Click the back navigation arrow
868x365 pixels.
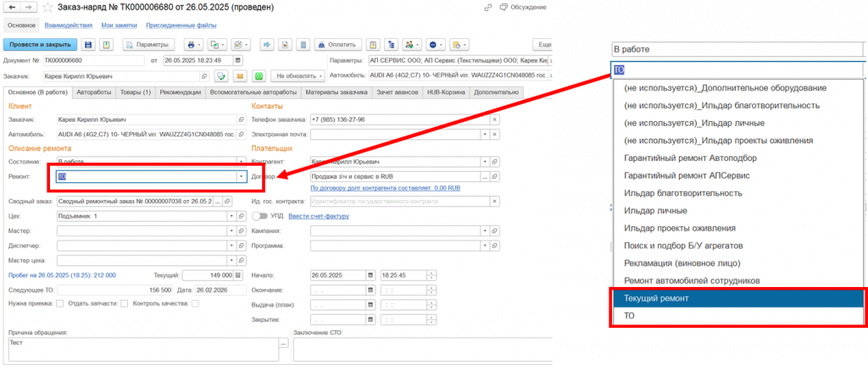pyautogui.click(x=11, y=8)
